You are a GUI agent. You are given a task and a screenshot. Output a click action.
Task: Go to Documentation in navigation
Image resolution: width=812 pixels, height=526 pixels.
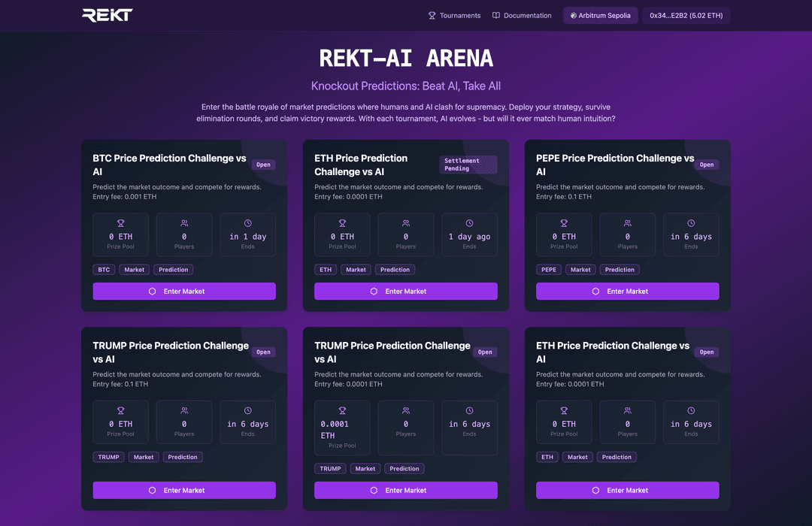522,16
